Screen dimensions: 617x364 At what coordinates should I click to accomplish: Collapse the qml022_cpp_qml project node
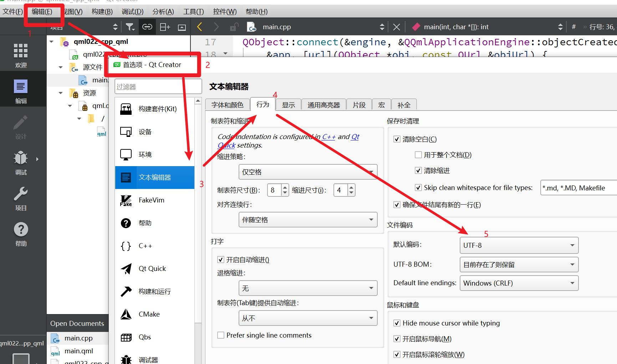52,42
